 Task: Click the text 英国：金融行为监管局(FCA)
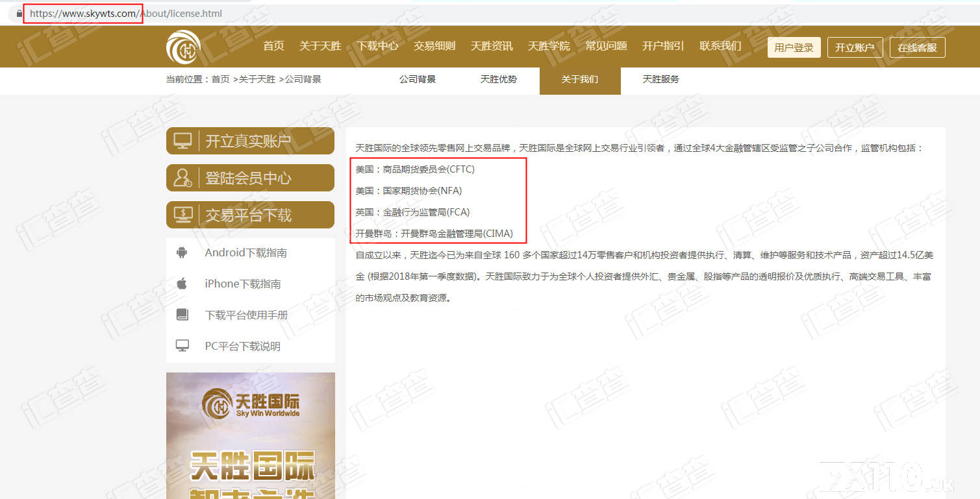pos(412,212)
